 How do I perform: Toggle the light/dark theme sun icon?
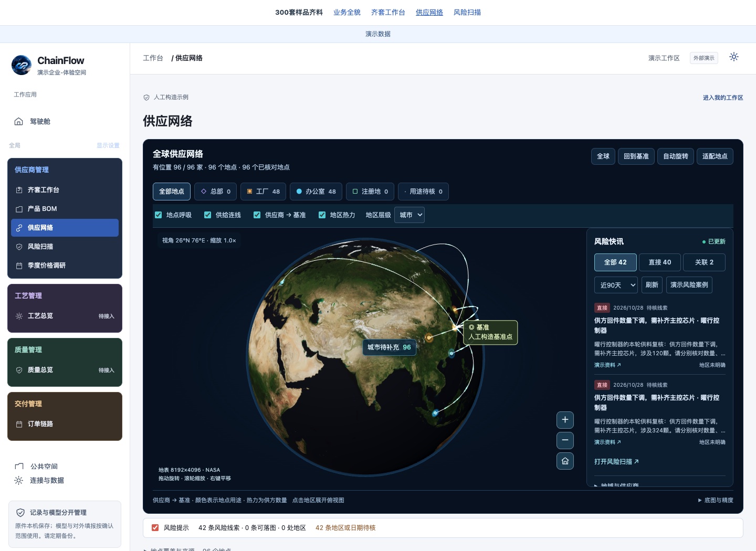click(x=734, y=57)
